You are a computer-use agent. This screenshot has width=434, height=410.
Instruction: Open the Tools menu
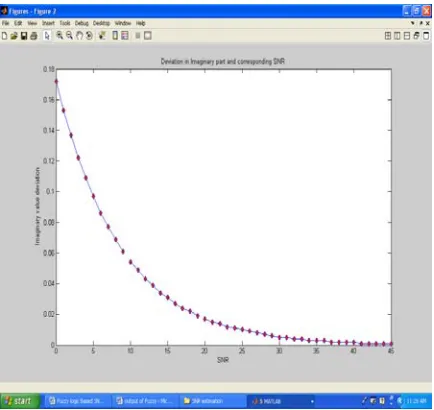coord(65,23)
